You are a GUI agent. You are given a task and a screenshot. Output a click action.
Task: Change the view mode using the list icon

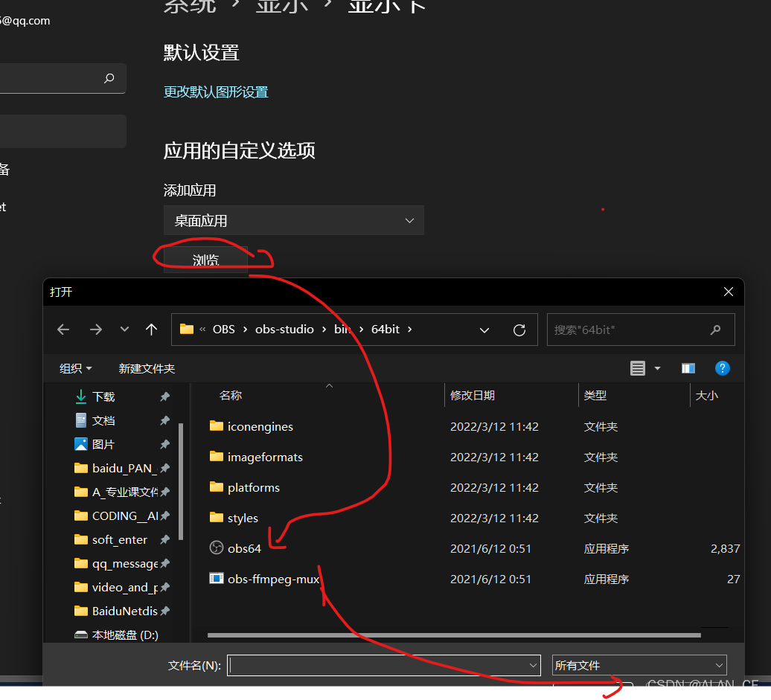pyautogui.click(x=638, y=367)
